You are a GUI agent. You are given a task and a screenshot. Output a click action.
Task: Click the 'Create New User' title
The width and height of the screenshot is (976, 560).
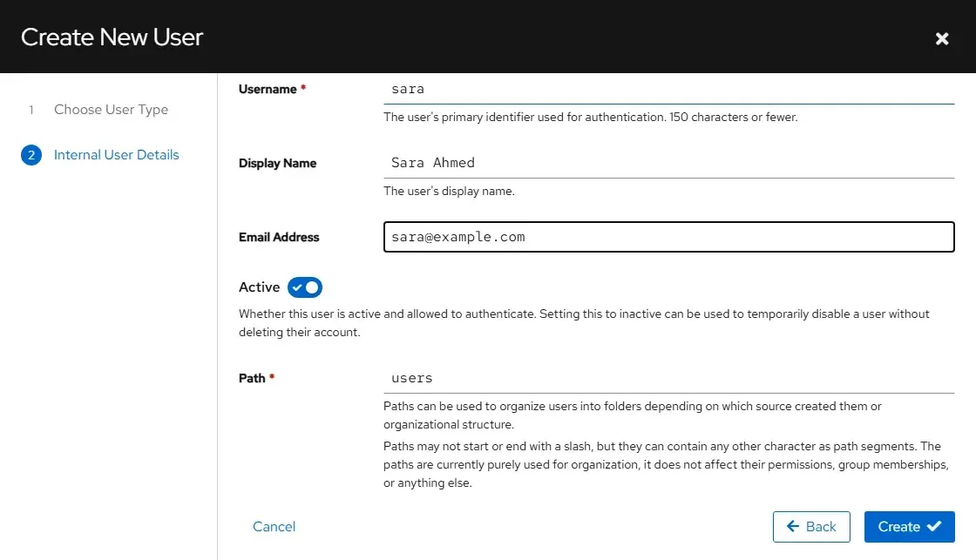click(112, 37)
